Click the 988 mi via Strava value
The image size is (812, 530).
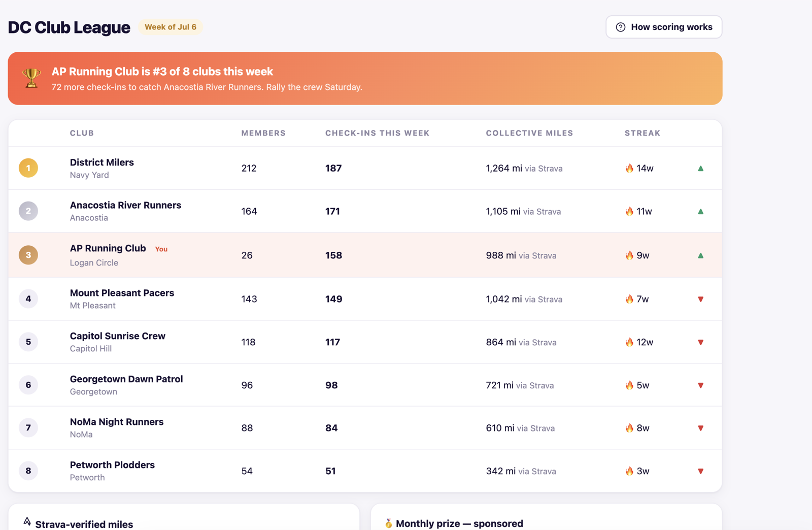(x=521, y=255)
